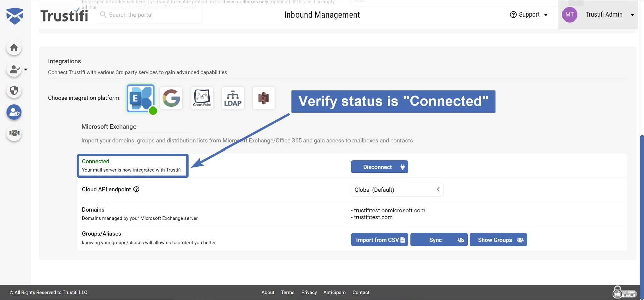Open the Home sidebar icon
644x300 pixels.
(14, 48)
